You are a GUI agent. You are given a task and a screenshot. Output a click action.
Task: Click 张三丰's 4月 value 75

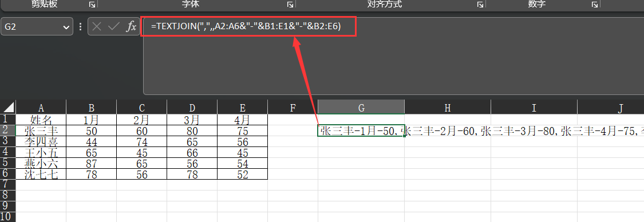pyautogui.click(x=242, y=130)
